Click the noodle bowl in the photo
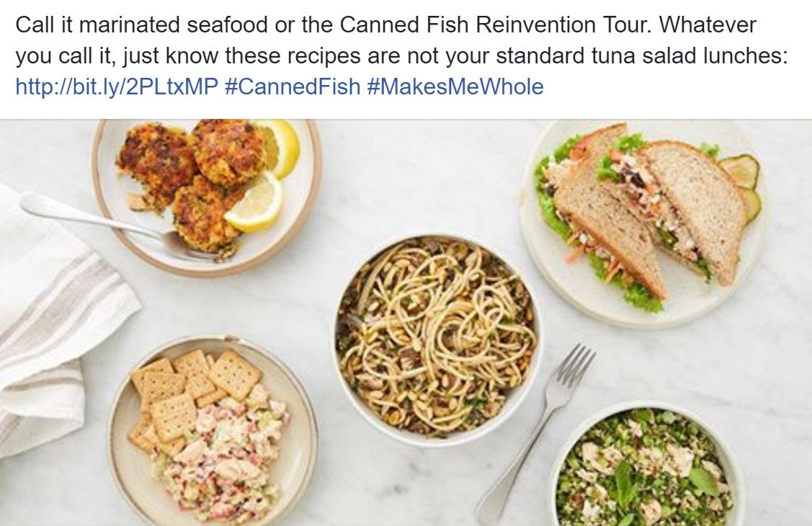 [438, 340]
